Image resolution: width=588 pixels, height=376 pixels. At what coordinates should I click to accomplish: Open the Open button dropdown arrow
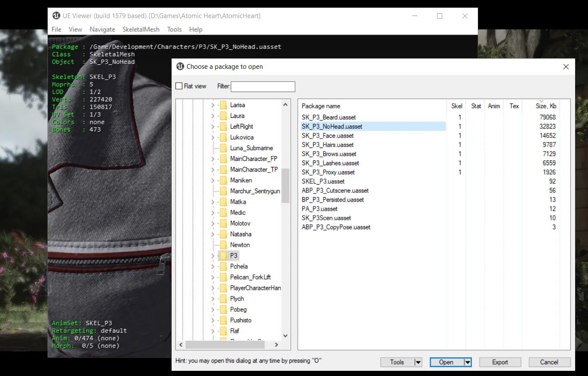(x=468, y=362)
